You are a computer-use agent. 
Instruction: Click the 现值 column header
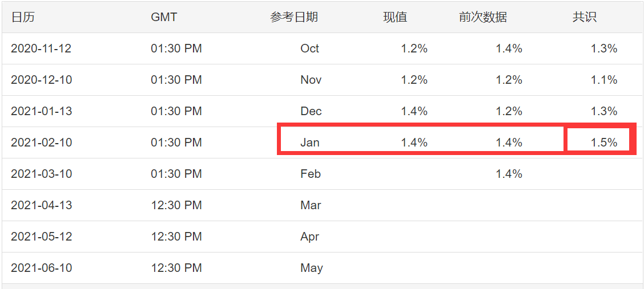395,17
